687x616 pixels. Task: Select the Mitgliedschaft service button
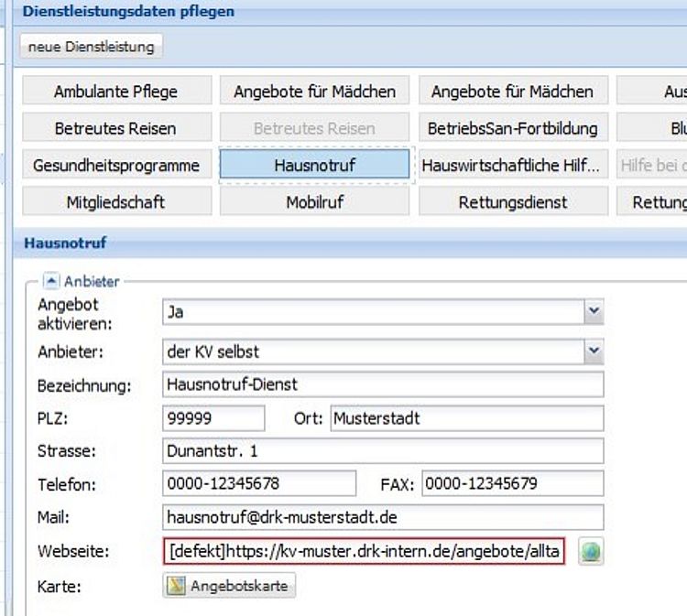(x=115, y=202)
